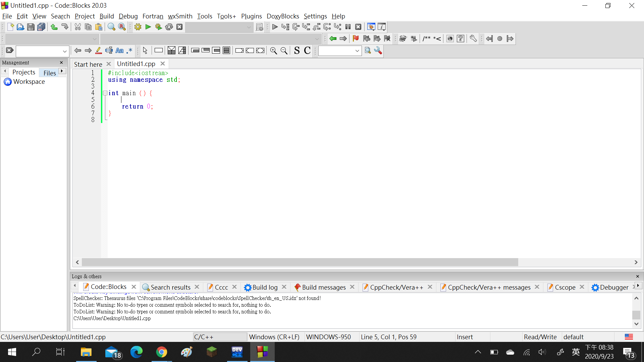Click the Build and run icon

pos(158,27)
